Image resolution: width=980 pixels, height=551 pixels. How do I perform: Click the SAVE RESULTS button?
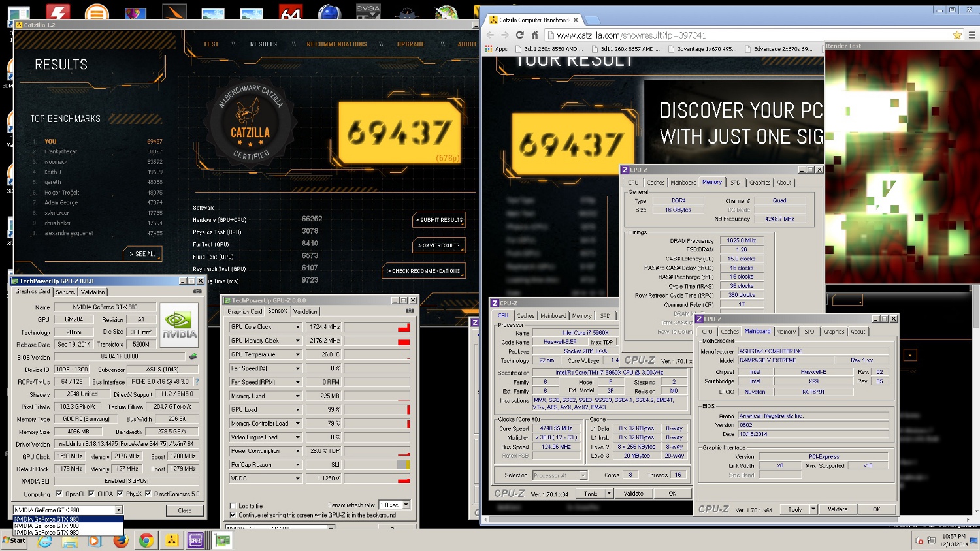(439, 245)
